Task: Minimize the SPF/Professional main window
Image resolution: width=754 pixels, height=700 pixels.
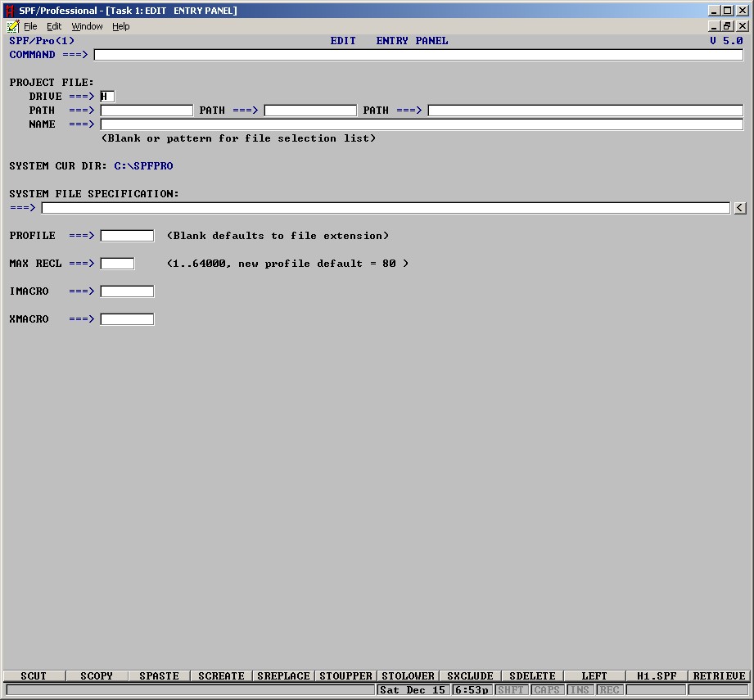Action: [x=714, y=11]
